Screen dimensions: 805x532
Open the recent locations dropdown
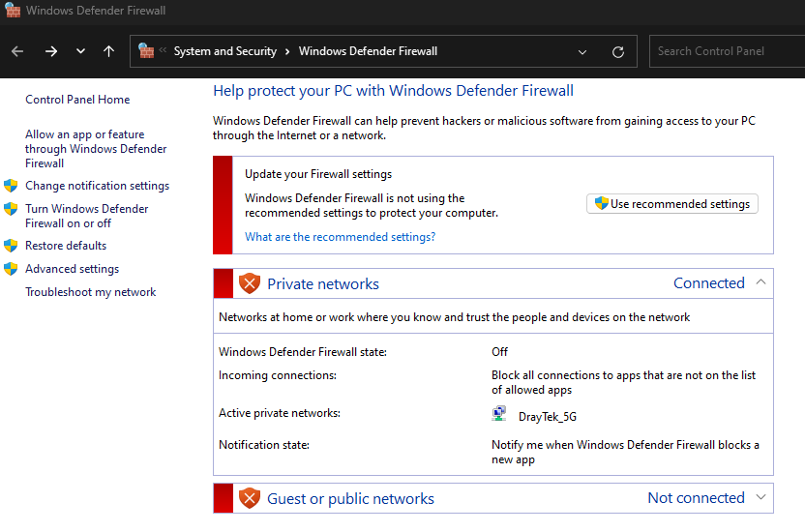(80, 51)
